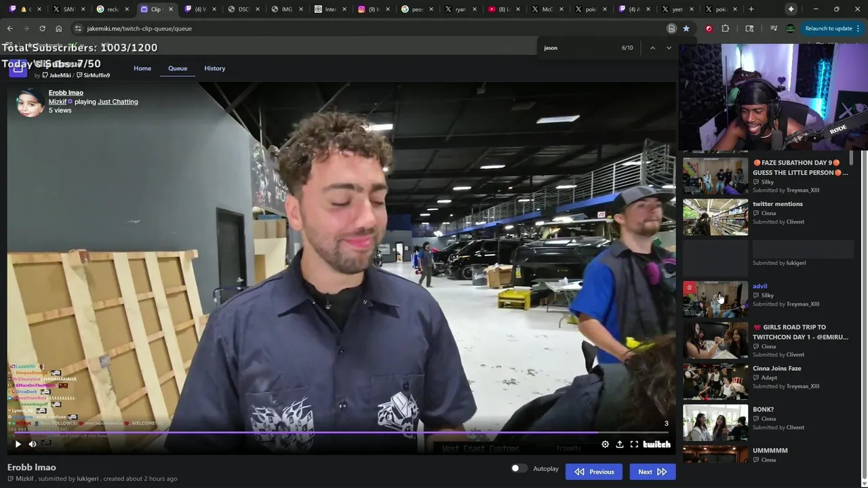Screen dimensions: 868x488
Task: Open the media controls toolbar icon
Action: click(774, 28)
